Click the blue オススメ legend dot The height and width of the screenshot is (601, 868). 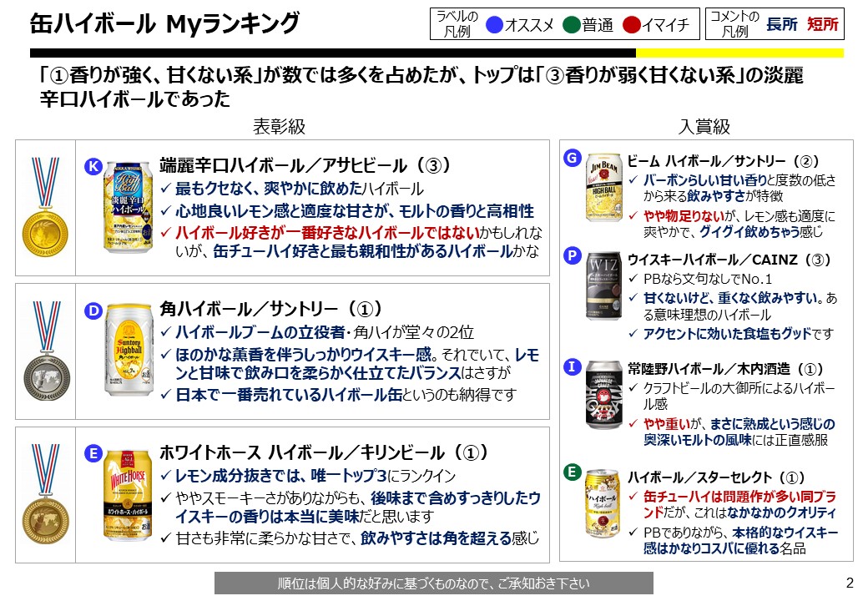coord(494,24)
